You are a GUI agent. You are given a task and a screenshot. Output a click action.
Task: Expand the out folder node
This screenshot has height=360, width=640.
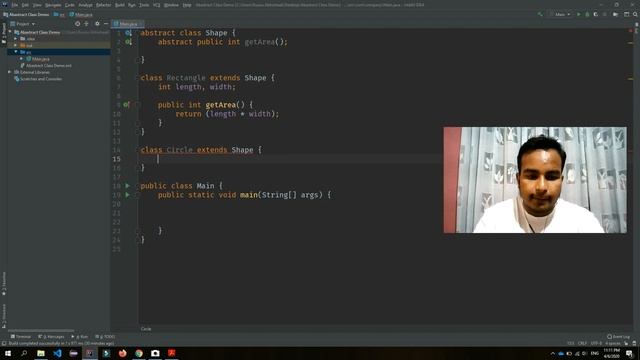click(x=16, y=45)
